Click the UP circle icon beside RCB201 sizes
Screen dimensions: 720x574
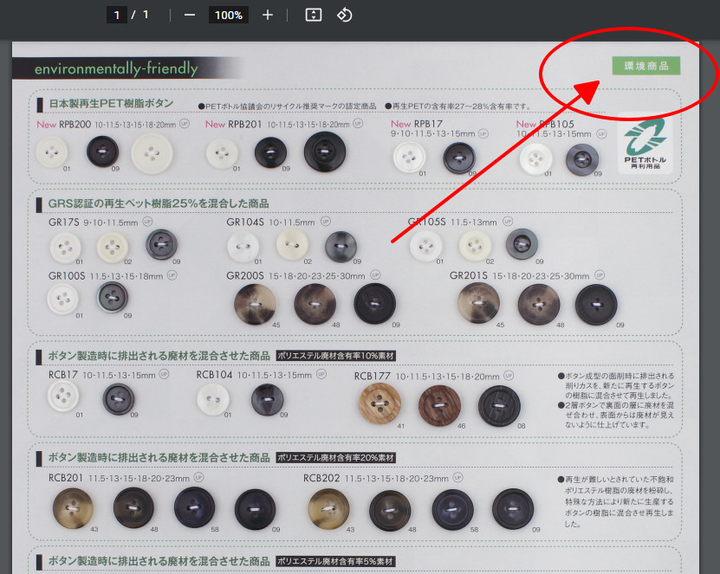[x=198, y=477]
